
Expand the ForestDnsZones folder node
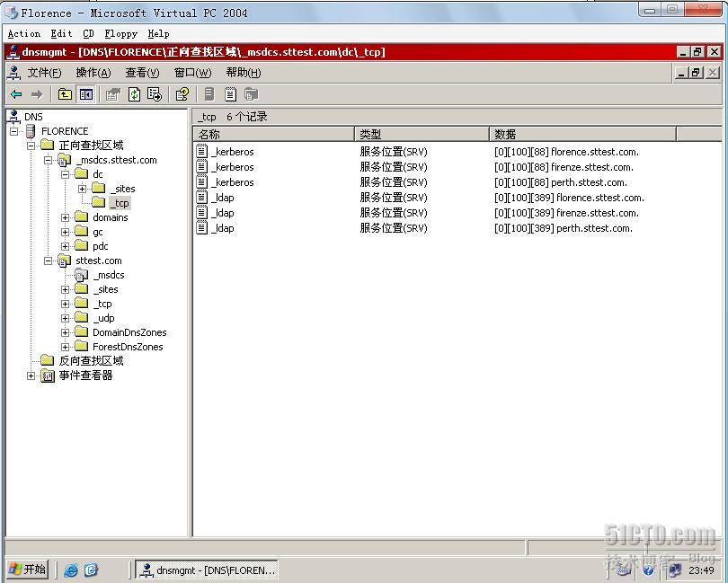point(66,348)
